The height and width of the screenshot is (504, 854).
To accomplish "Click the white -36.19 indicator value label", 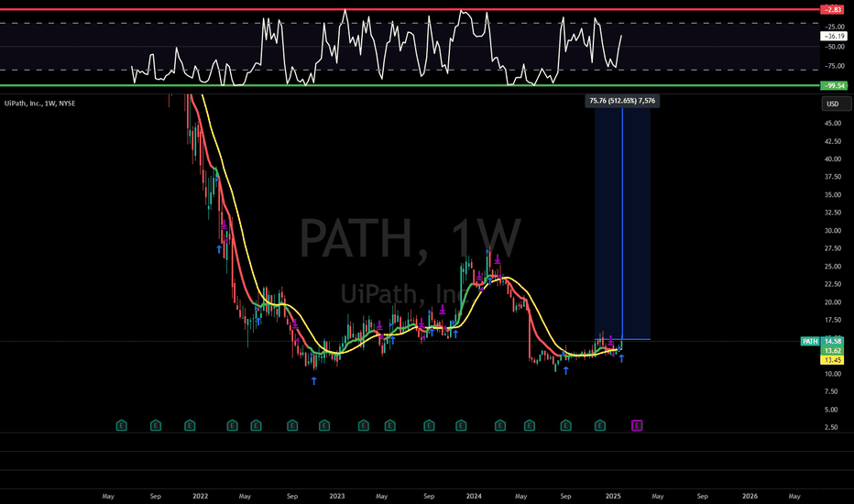I will click(x=833, y=36).
